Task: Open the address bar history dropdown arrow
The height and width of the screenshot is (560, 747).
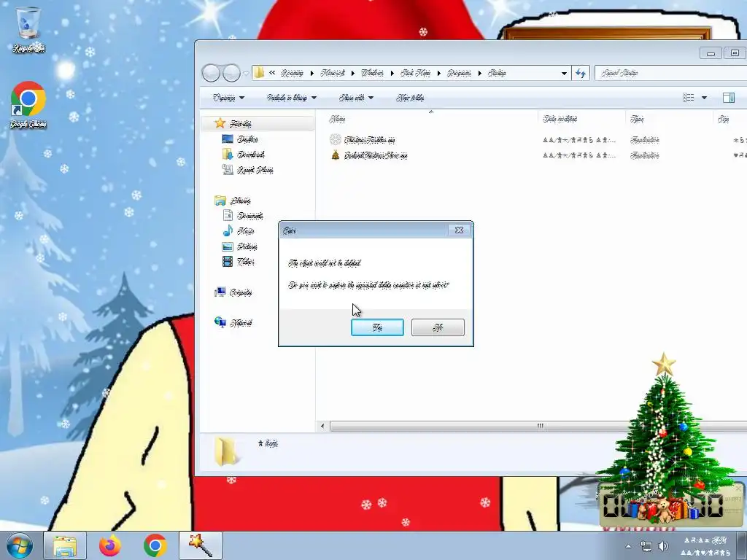Action: tap(564, 74)
